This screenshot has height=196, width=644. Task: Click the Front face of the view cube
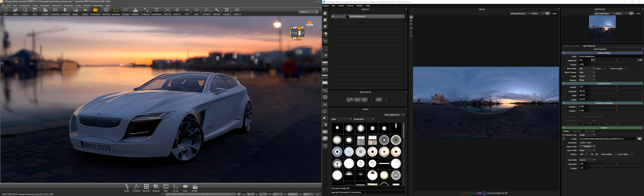point(294,33)
